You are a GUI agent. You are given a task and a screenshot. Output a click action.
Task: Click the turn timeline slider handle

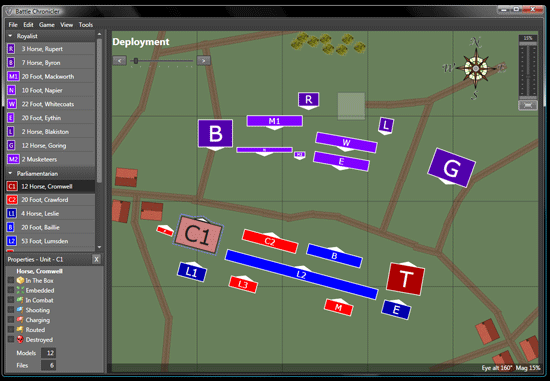click(136, 61)
